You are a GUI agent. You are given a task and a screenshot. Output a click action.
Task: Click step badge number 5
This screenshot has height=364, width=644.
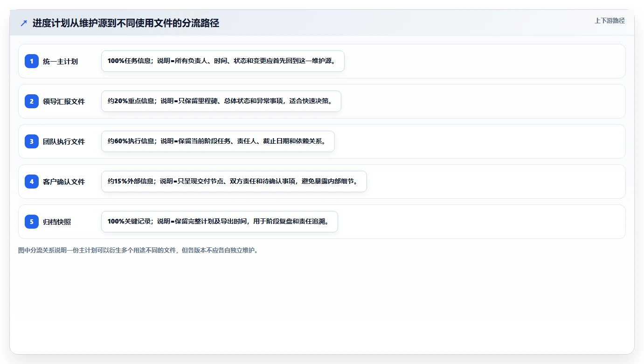(x=32, y=222)
